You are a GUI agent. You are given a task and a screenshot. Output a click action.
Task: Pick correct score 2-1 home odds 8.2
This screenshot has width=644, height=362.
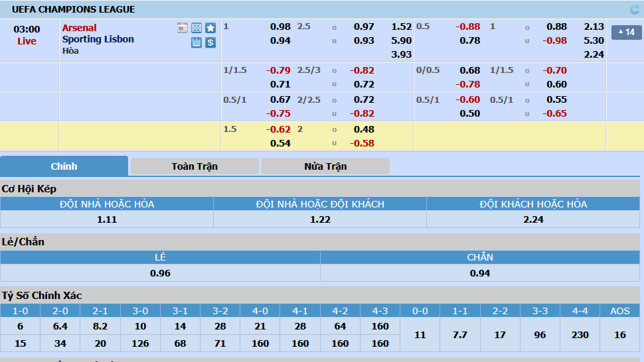tap(100, 326)
